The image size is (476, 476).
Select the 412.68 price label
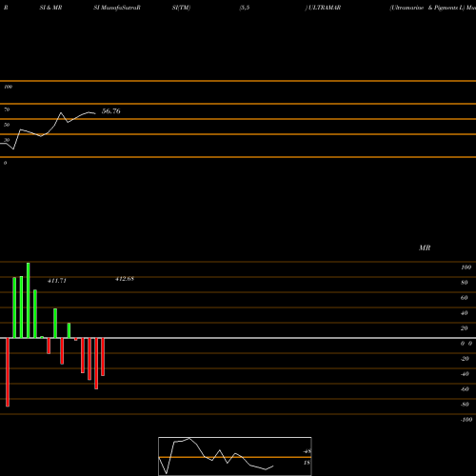click(x=125, y=279)
